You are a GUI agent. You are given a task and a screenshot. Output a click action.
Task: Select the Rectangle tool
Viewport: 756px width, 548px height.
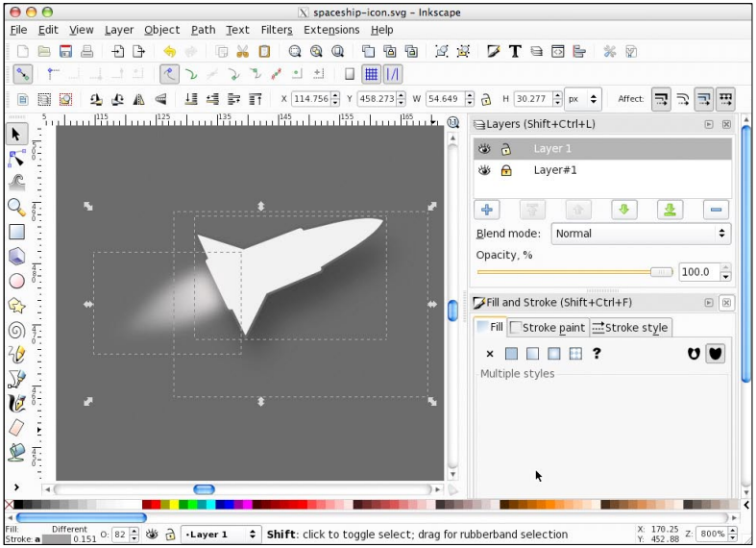coord(17,232)
